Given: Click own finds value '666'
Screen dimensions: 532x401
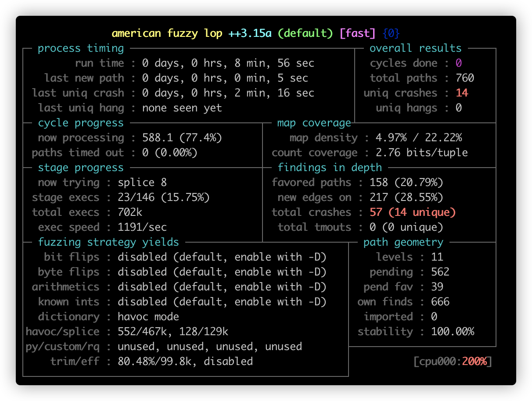Looking at the screenshot, I should (440, 302).
